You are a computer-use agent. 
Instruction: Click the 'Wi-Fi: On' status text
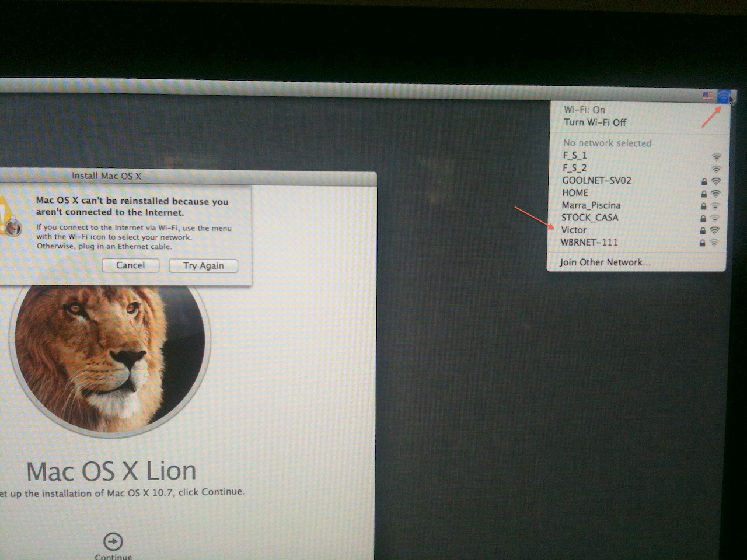[x=584, y=110]
